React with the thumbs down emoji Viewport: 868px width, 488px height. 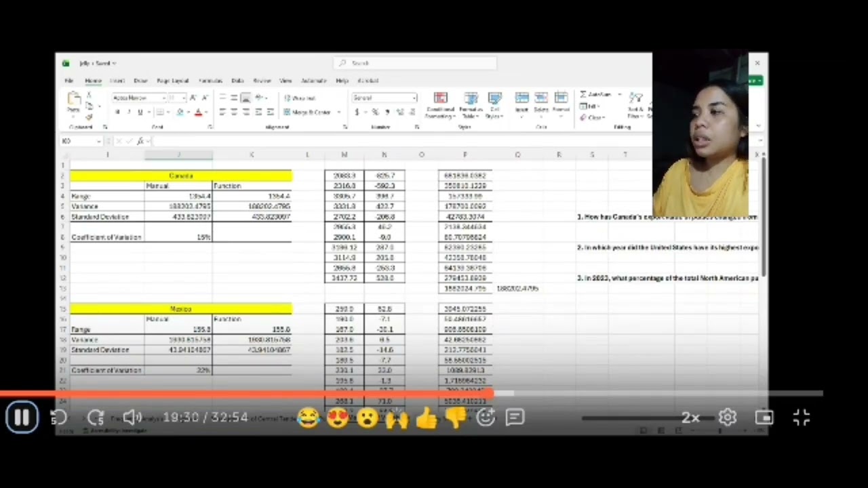tap(456, 418)
